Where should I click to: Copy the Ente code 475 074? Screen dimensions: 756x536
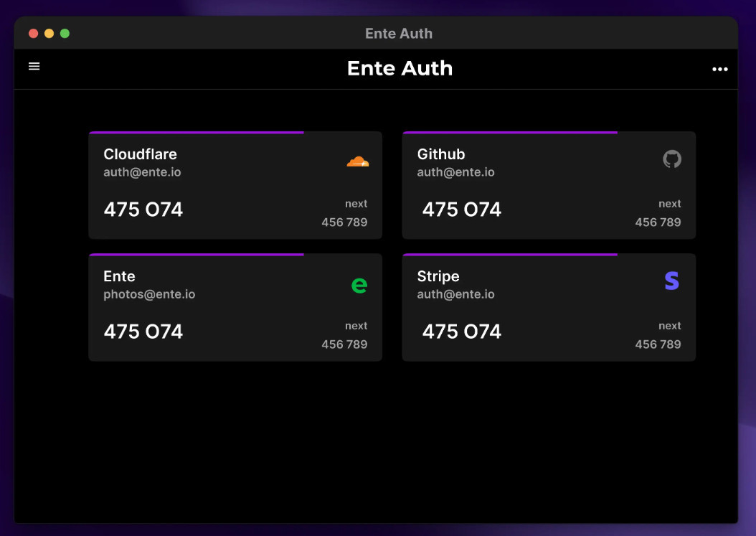point(143,332)
